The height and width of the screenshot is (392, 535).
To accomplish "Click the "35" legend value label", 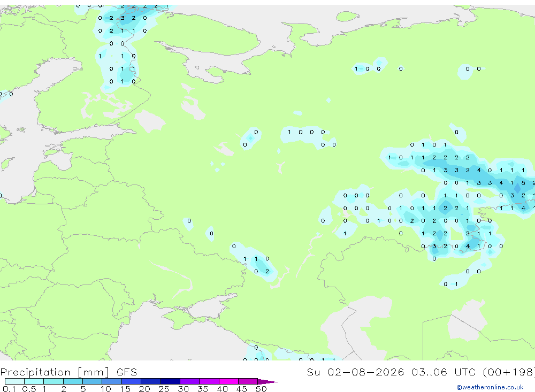I will (x=203, y=389).
